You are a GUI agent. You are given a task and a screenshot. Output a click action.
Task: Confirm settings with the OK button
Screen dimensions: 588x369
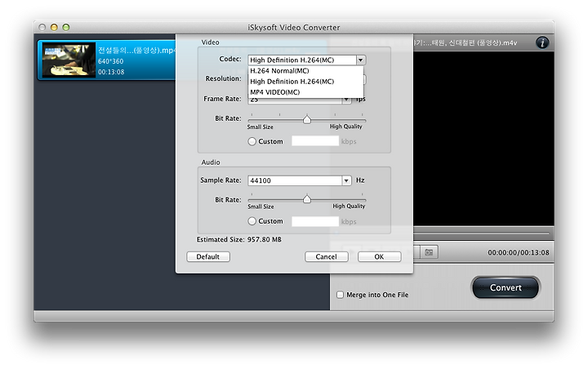tap(379, 257)
